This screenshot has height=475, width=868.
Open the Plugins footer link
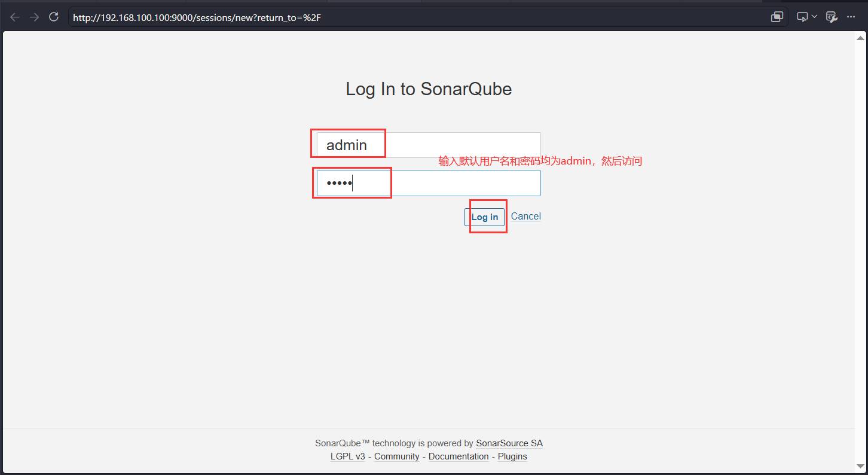tap(512, 456)
